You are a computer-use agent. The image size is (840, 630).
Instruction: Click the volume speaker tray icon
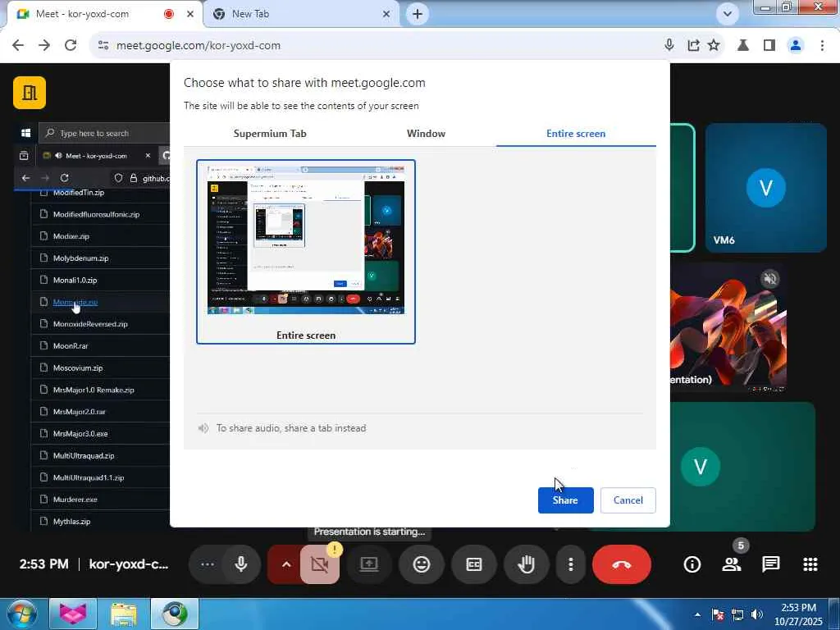[756, 614]
